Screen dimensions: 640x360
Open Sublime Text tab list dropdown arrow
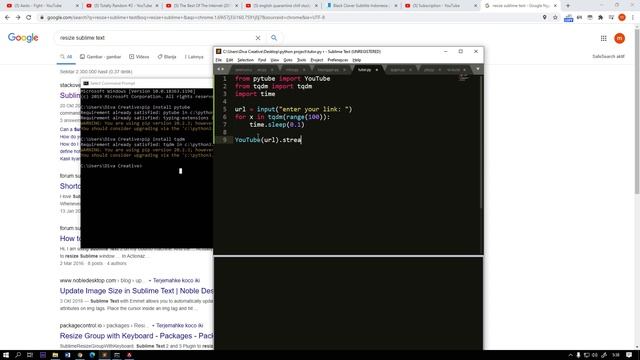click(x=478, y=69)
